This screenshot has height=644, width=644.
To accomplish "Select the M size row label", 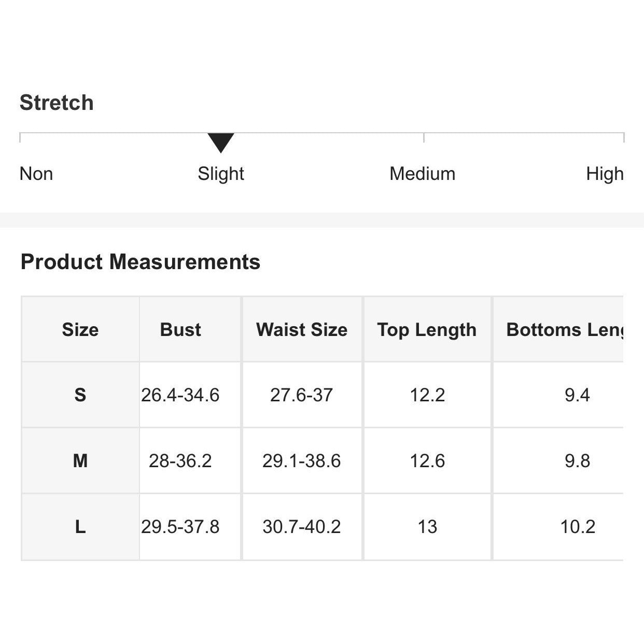I will click(x=80, y=460).
